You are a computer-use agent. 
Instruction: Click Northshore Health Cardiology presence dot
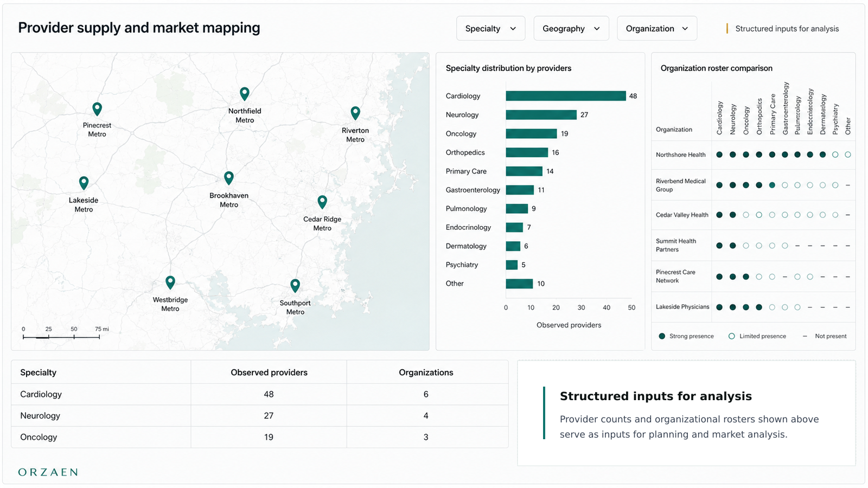point(719,155)
